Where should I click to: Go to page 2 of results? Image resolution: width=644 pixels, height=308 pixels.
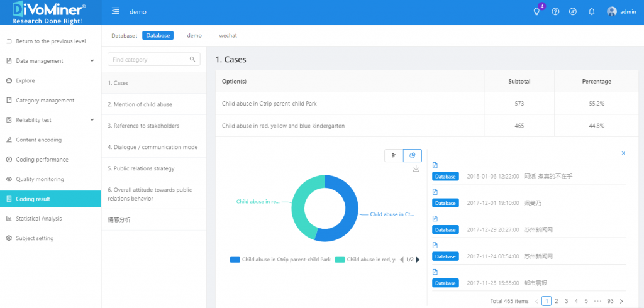tap(556, 301)
